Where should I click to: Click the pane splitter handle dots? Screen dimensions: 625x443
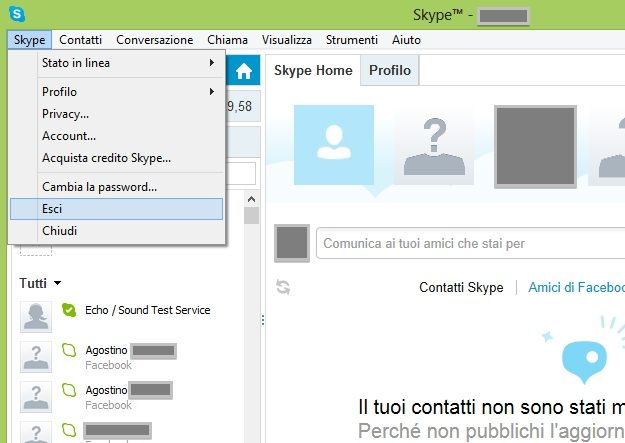pyautogui.click(x=263, y=320)
